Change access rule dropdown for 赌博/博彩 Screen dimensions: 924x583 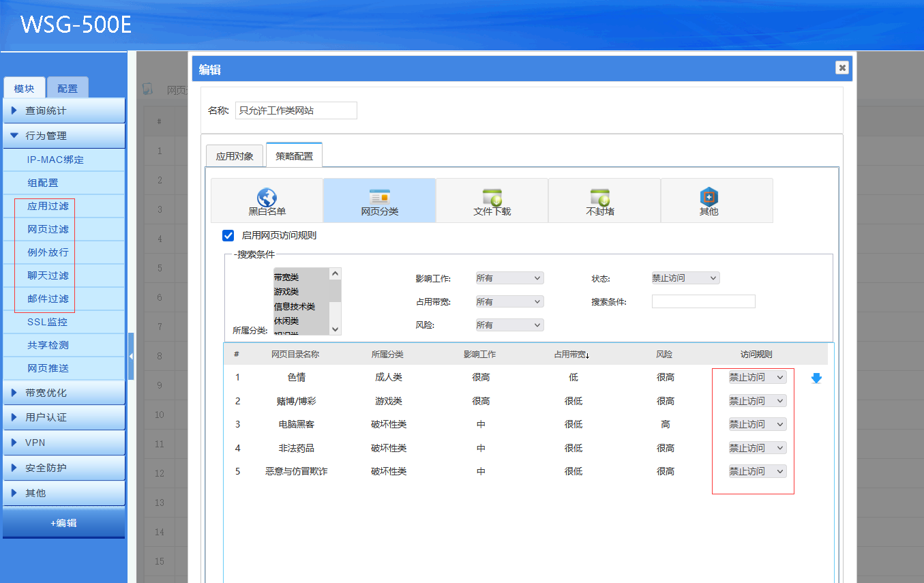[x=757, y=401]
